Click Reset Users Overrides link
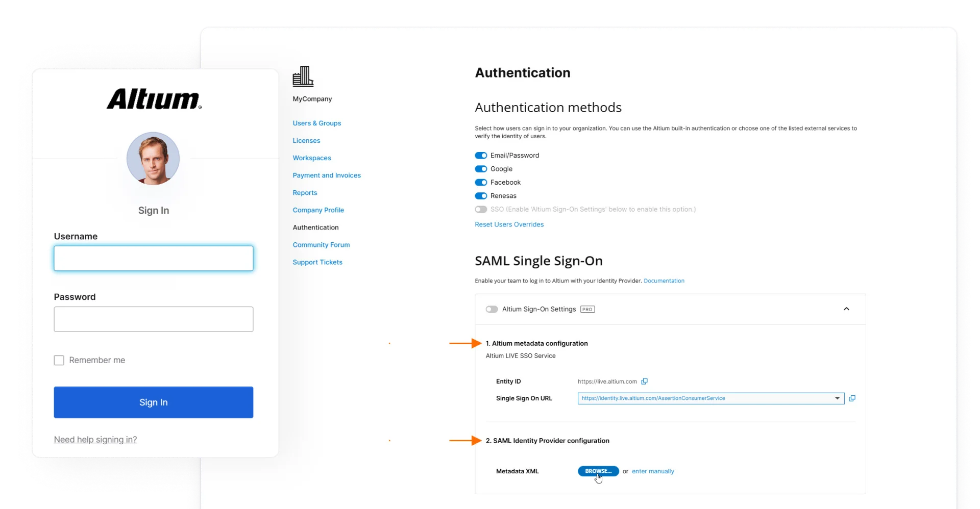 click(x=509, y=224)
